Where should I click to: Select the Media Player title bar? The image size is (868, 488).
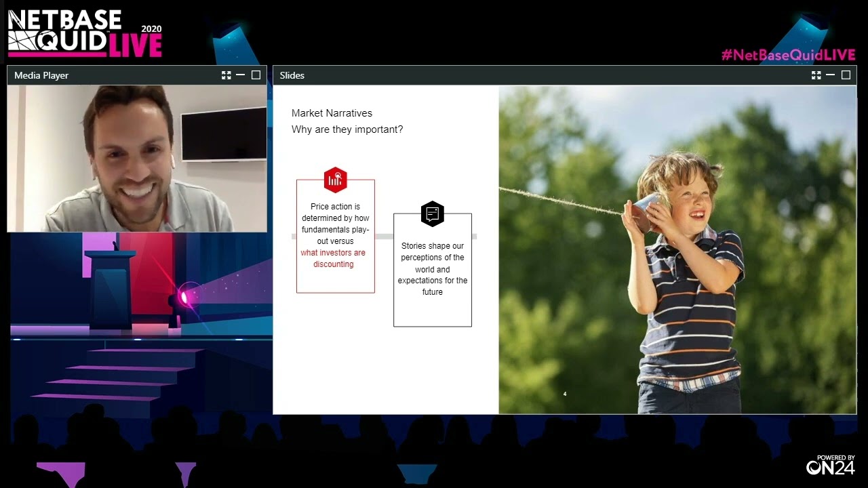[x=137, y=75]
